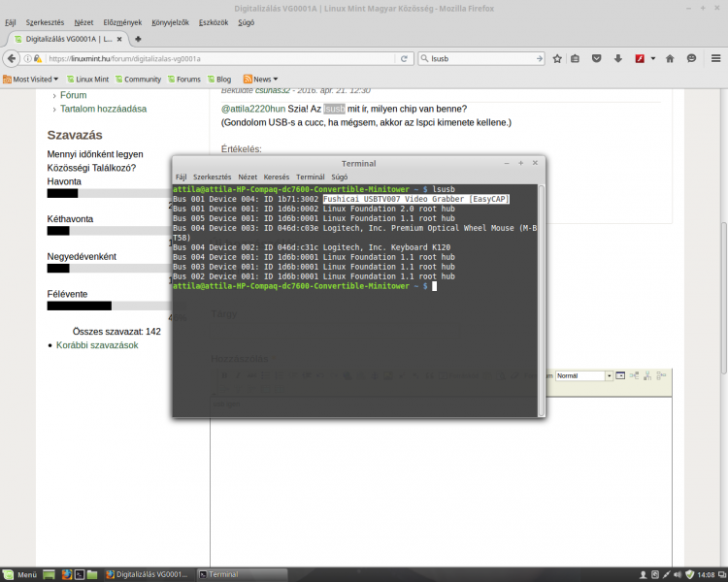Click search magnifier icon in search box
This screenshot has width=728, height=582.
[424, 58]
